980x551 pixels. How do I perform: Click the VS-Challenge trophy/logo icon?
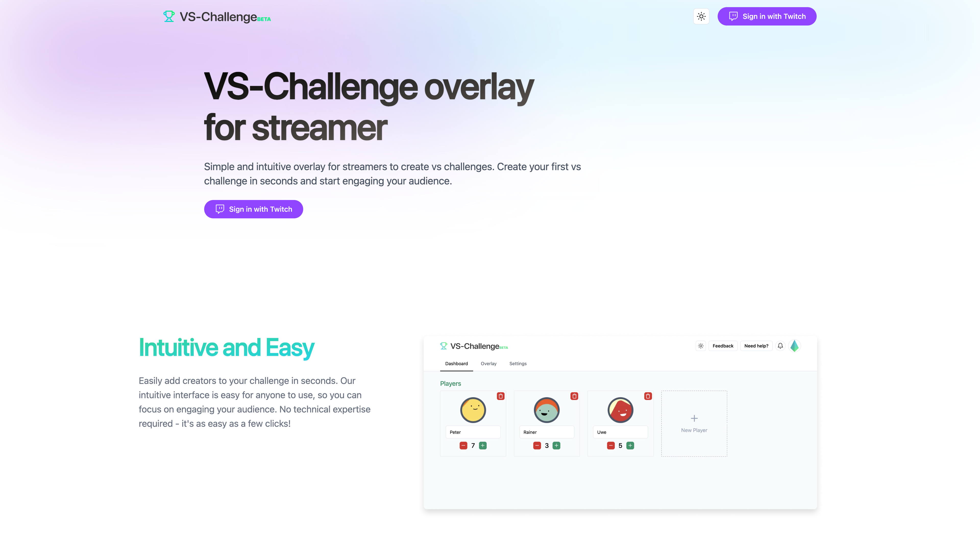click(169, 16)
